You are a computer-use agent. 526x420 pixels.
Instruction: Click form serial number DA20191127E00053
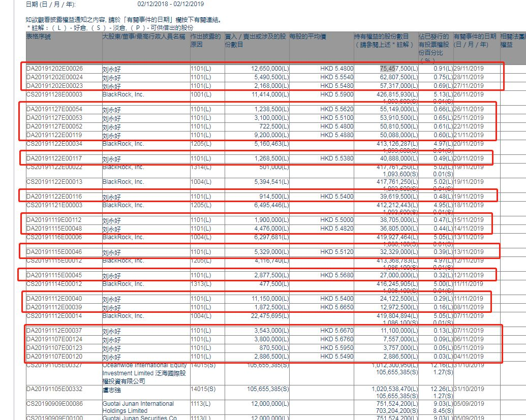coord(54,118)
